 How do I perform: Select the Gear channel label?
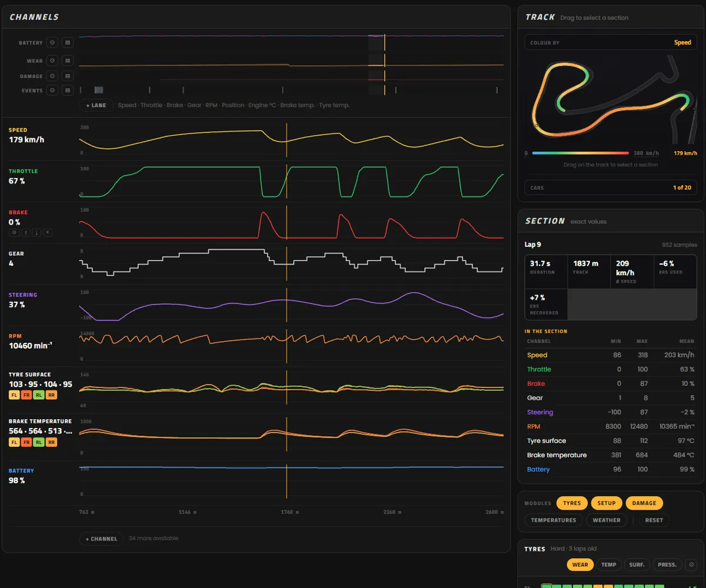[16, 253]
